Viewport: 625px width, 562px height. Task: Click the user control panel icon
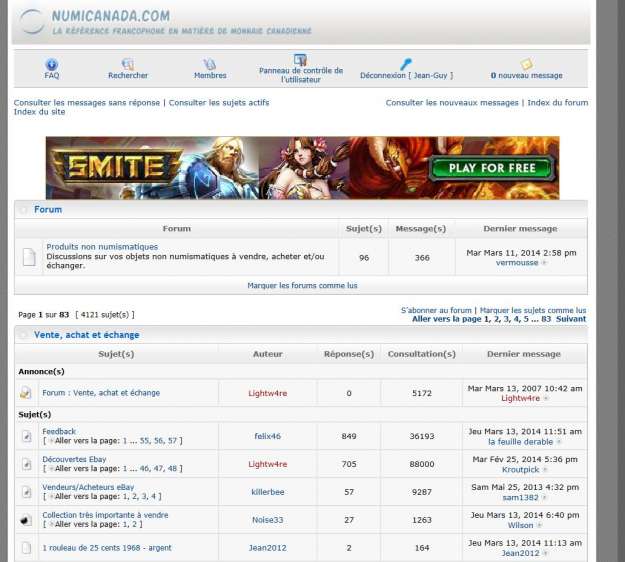click(x=300, y=60)
